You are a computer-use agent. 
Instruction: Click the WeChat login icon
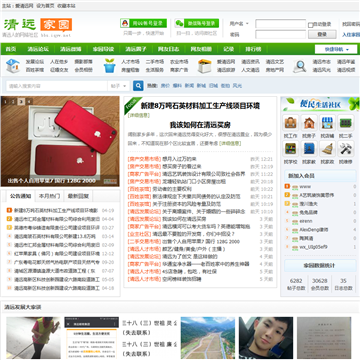tap(179, 23)
